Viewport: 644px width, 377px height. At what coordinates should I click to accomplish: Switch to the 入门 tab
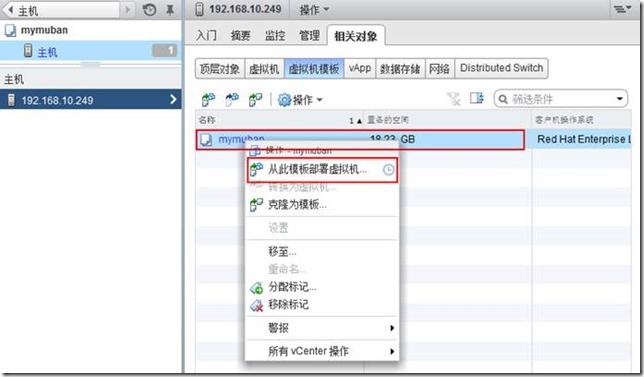coord(206,35)
